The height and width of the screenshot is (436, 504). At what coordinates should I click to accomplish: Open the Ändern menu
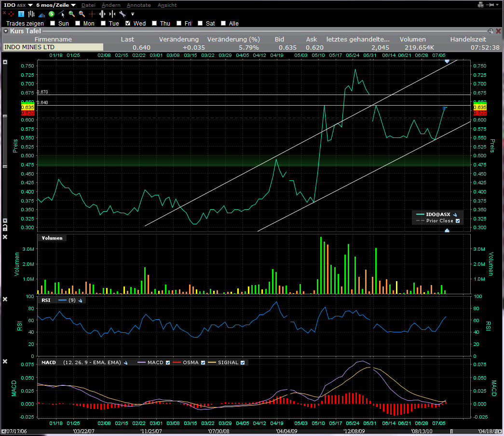(111, 5)
